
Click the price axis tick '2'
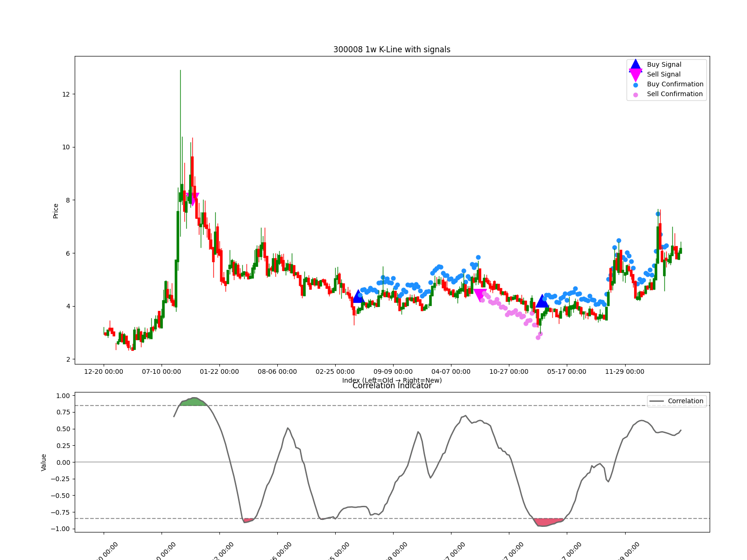click(x=68, y=360)
